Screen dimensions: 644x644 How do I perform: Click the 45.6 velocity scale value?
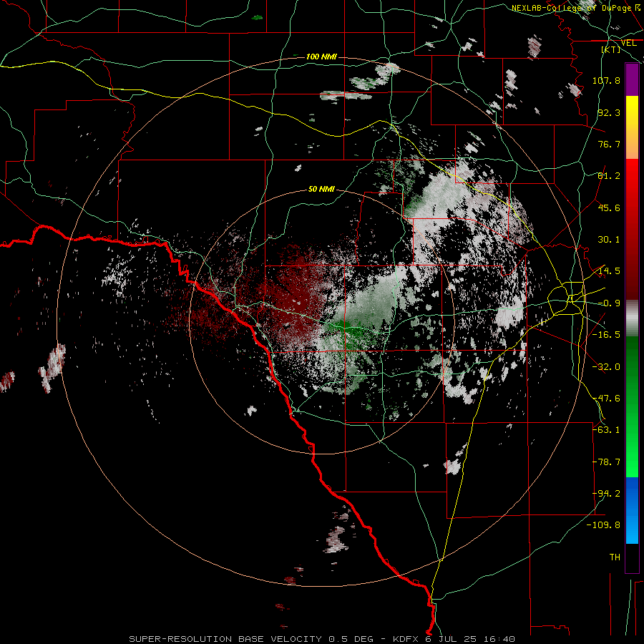(x=609, y=208)
